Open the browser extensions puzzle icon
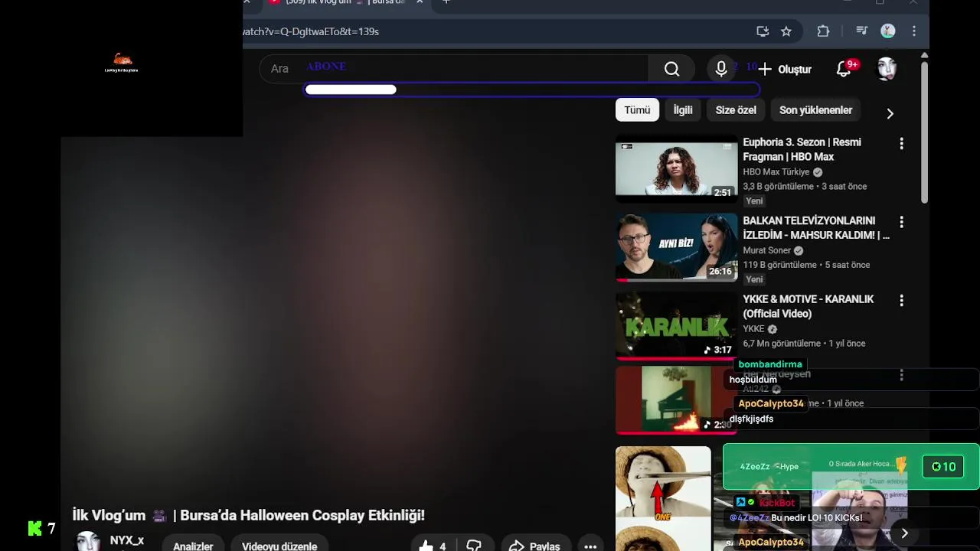Viewport: 980px width, 551px height. point(823,31)
